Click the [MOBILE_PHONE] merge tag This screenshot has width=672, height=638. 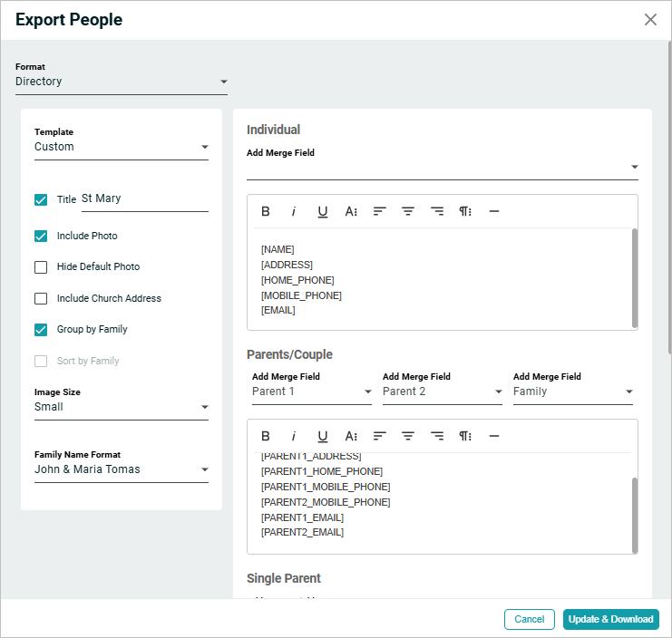301,295
